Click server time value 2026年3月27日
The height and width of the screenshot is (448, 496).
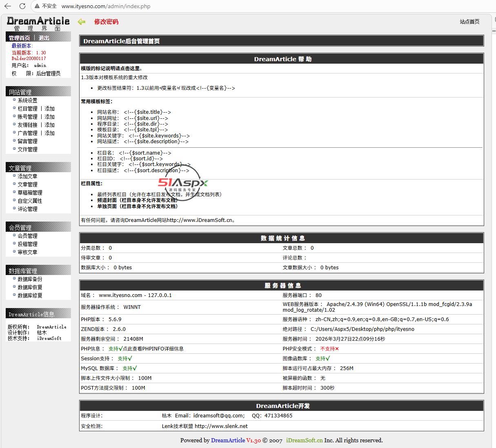tap(350, 339)
